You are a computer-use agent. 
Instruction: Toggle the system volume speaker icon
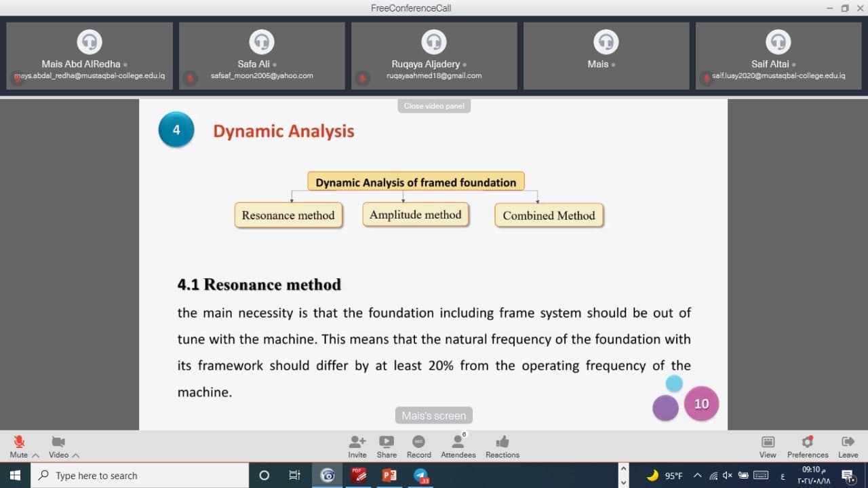pyautogui.click(x=728, y=476)
